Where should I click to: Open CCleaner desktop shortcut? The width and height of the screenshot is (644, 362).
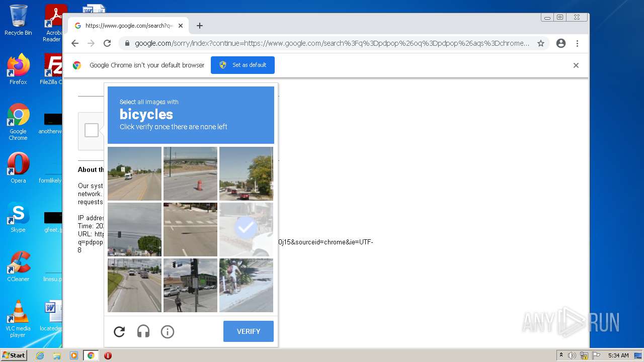pyautogui.click(x=18, y=266)
